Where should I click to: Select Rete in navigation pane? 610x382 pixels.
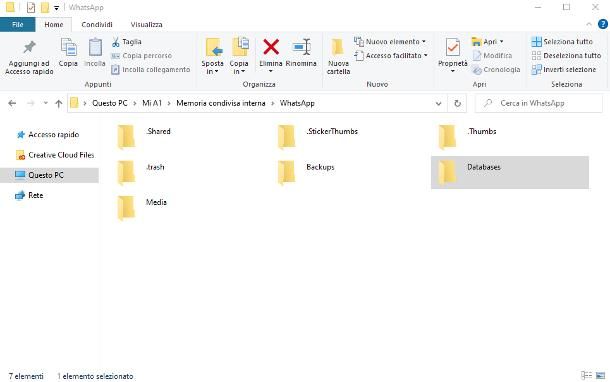pyautogui.click(x=29, y=195)
